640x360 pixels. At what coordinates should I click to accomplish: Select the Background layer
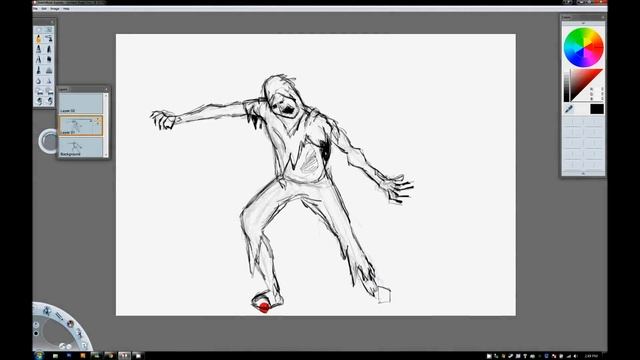click(x=81, y=147)
